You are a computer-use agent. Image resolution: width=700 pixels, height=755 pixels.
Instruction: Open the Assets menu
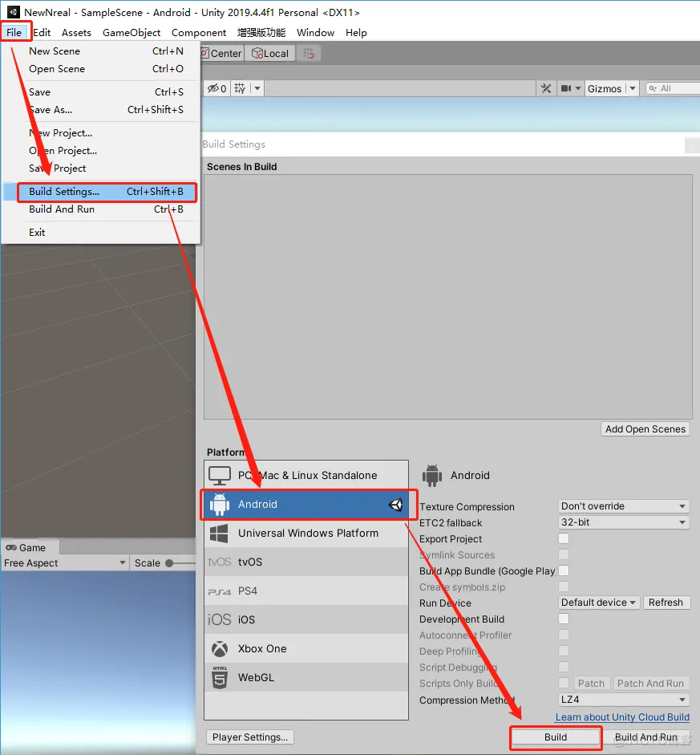click(76, 32)
